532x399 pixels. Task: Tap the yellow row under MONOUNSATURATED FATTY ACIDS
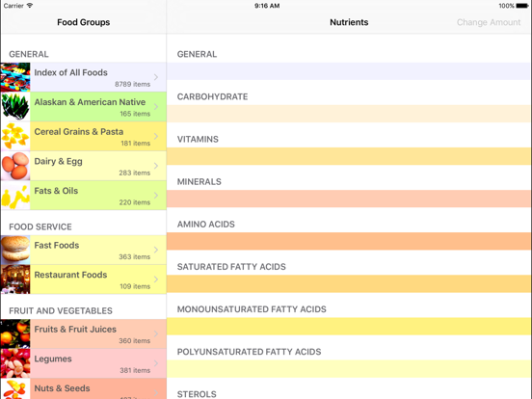click(x=348, y=327)
